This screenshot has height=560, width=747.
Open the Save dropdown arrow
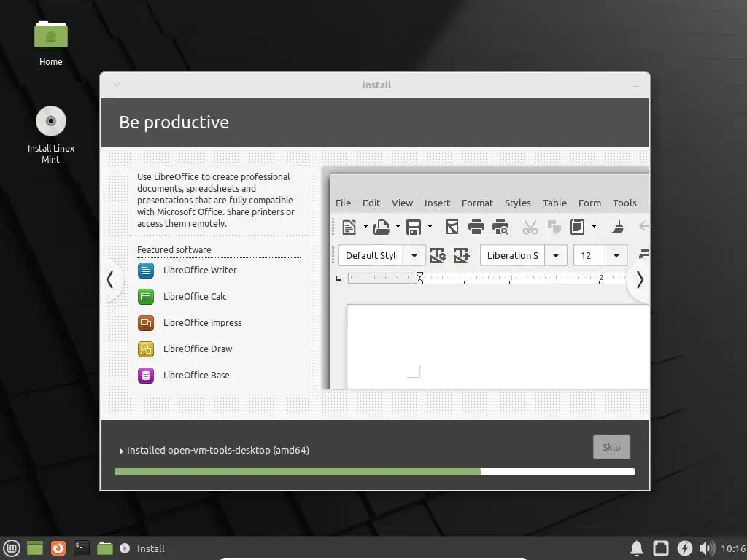pos(430,227)
